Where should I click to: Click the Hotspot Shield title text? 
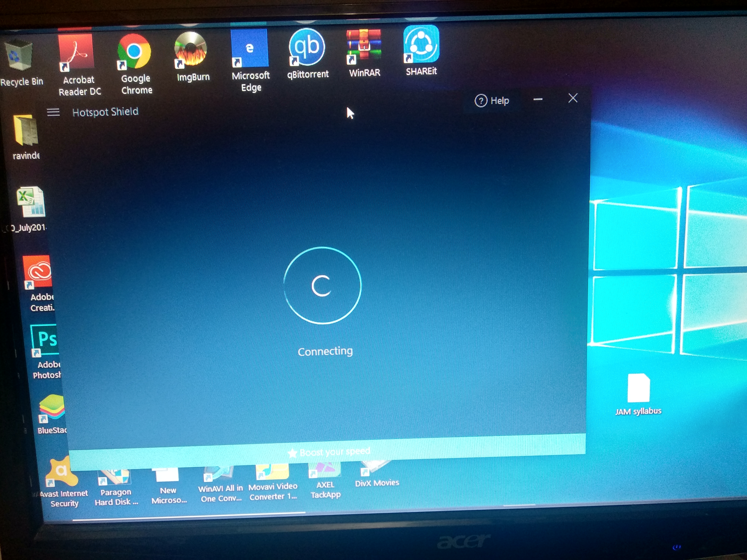click(105, 112)
